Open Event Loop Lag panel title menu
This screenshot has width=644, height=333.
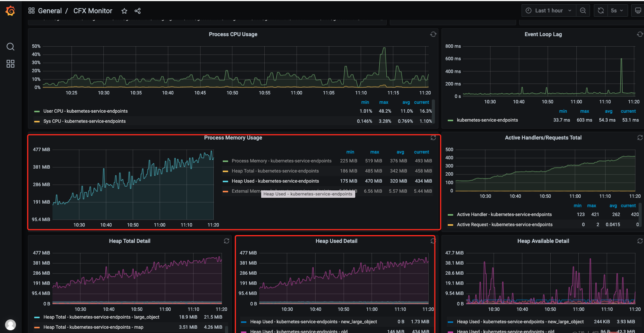click(x=543, y=34)
